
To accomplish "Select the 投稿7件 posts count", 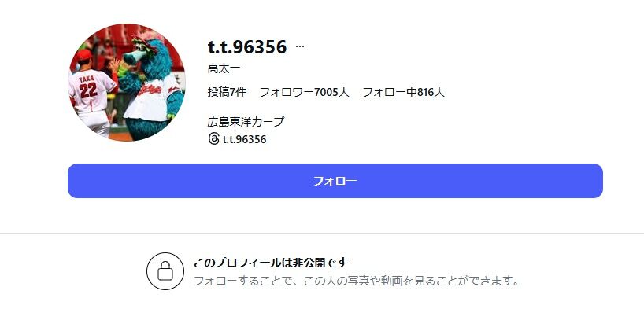I will tap(227, 92).
